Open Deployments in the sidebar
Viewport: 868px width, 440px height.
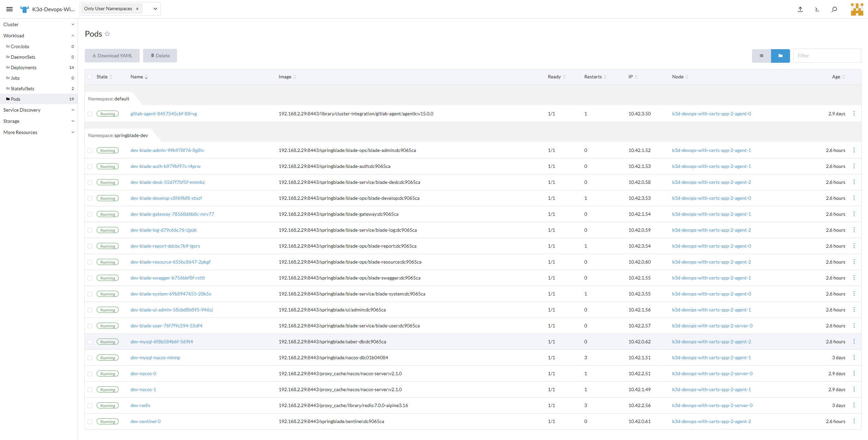(23, 68)
